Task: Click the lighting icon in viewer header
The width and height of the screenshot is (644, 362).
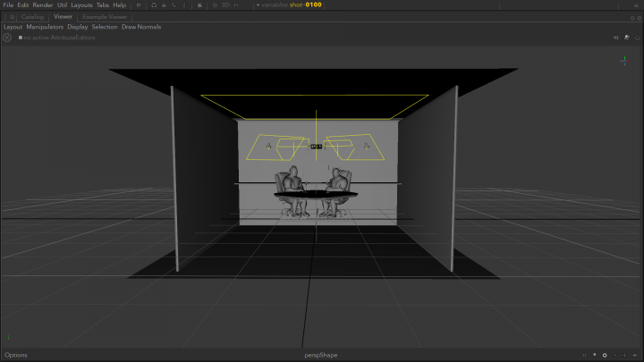Action: [x=627, y=38]
